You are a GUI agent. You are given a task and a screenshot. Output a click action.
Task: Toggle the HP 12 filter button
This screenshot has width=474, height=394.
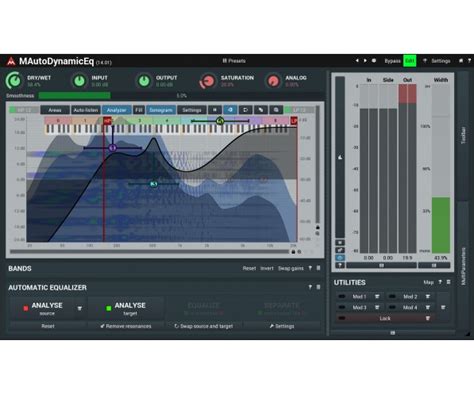point(24,110)
